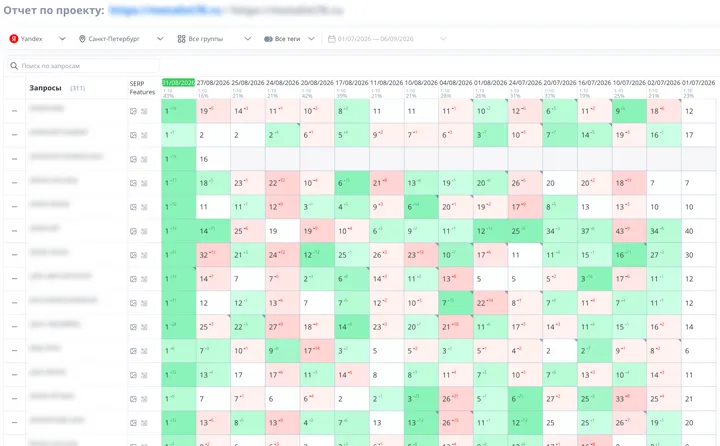This screenshot has height=446, width=720.
Task: Click cell 21 under 01/07/2026
Action: click(x=698, y=399)
